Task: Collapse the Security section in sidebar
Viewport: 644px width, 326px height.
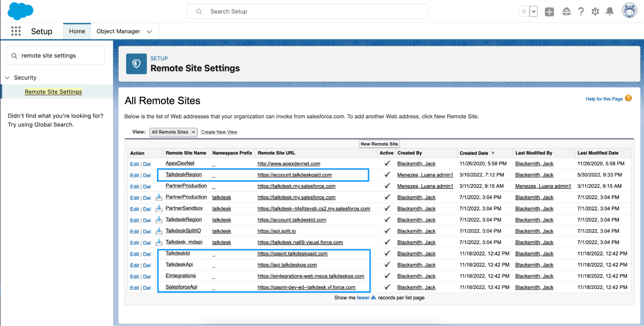Action: coord(7,78)
